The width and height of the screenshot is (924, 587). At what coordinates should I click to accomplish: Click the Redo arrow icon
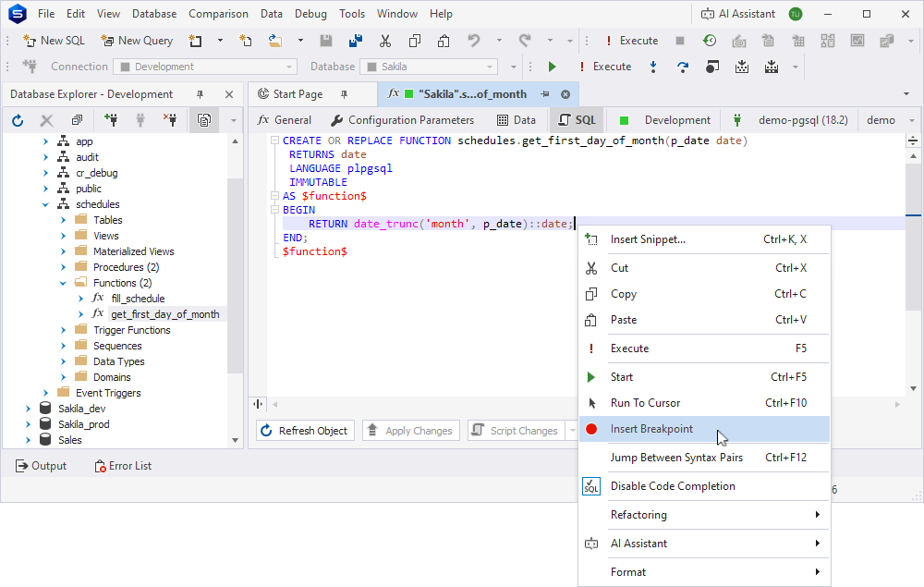pos(525,41)
